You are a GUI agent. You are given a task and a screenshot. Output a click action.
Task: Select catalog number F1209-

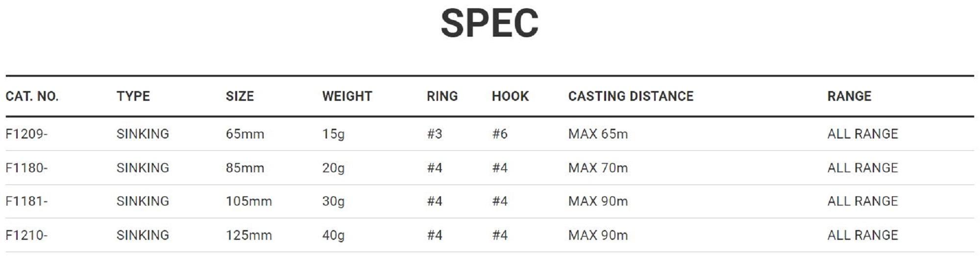[x=26, y=134]
